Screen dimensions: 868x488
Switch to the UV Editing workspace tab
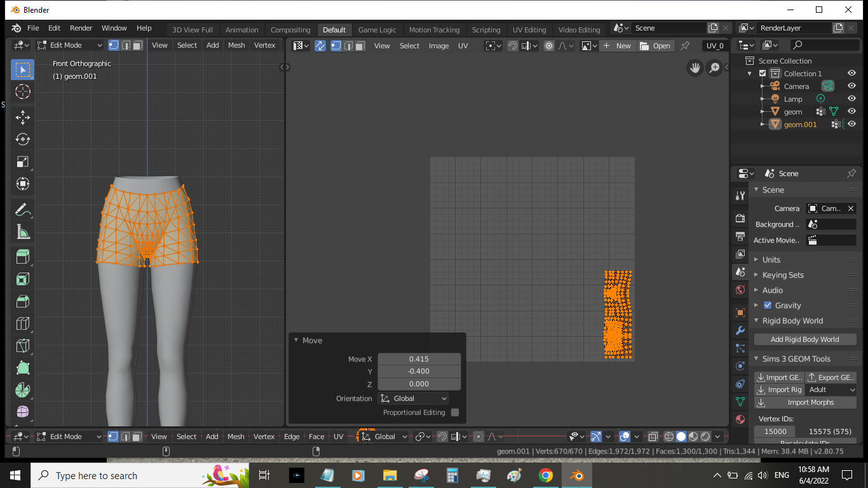coord(529,30)
